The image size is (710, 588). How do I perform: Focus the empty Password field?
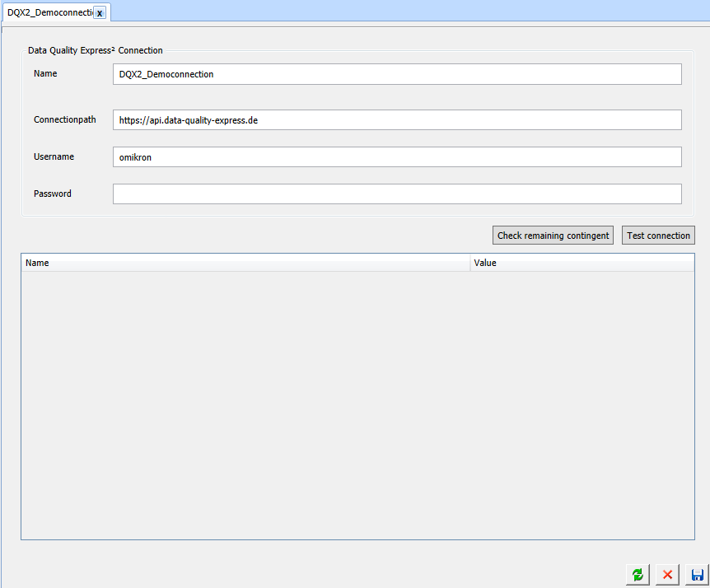397,194
